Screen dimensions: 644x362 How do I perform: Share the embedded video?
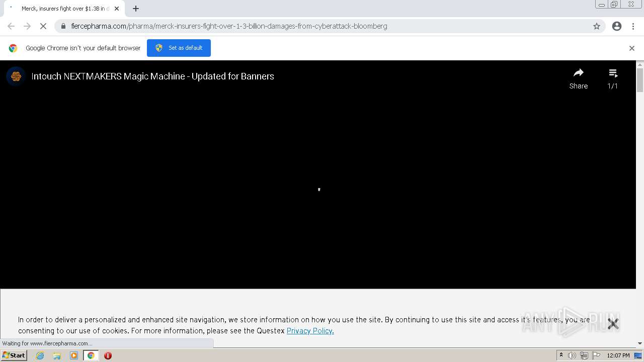[579, 79]
